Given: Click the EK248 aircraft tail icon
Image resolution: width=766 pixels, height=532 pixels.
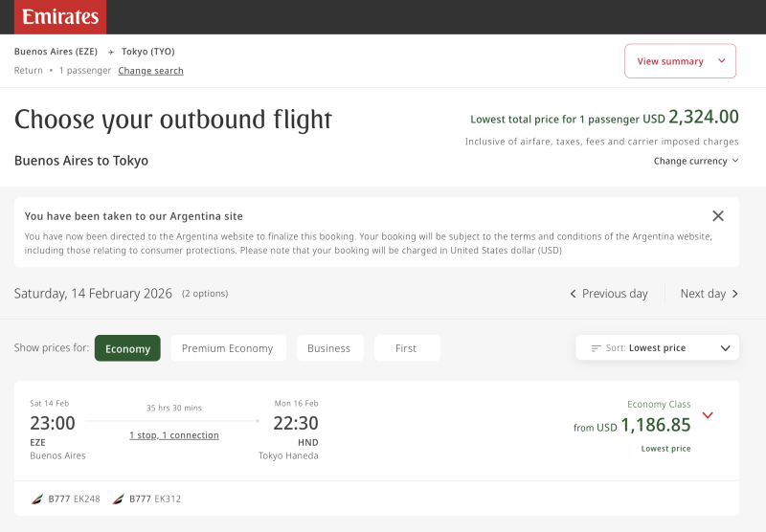Looking at the screenshot, I should [x=37, y=499].
